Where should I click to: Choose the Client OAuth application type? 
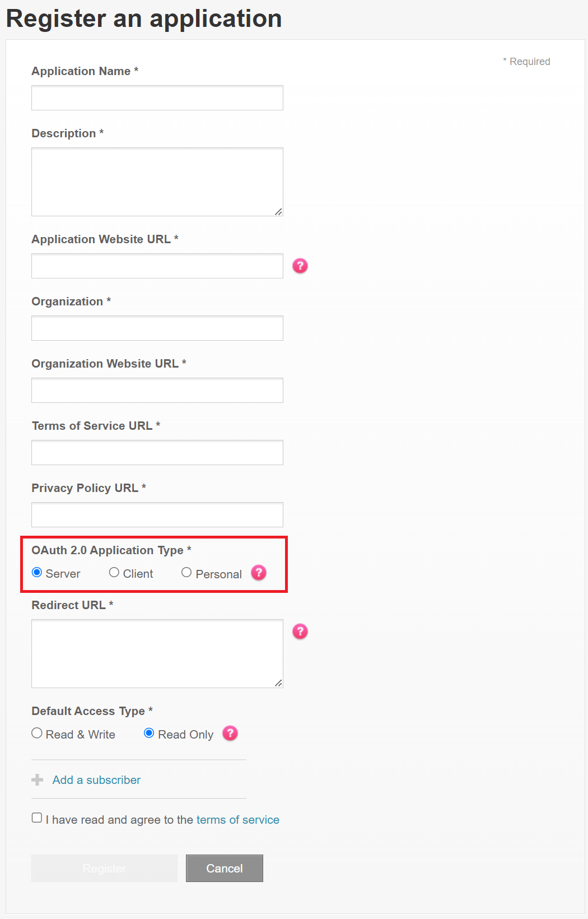[x=114, y=572]
